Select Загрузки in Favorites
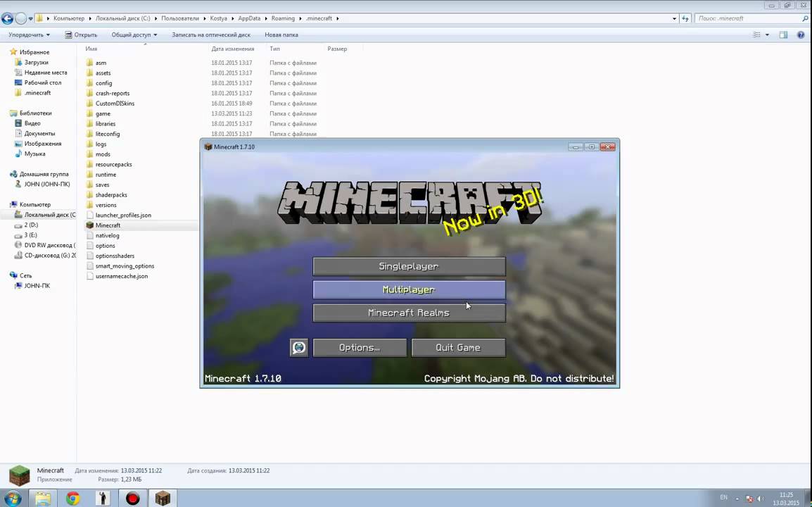This screenshot has width=812, height=507. [37, 62]
